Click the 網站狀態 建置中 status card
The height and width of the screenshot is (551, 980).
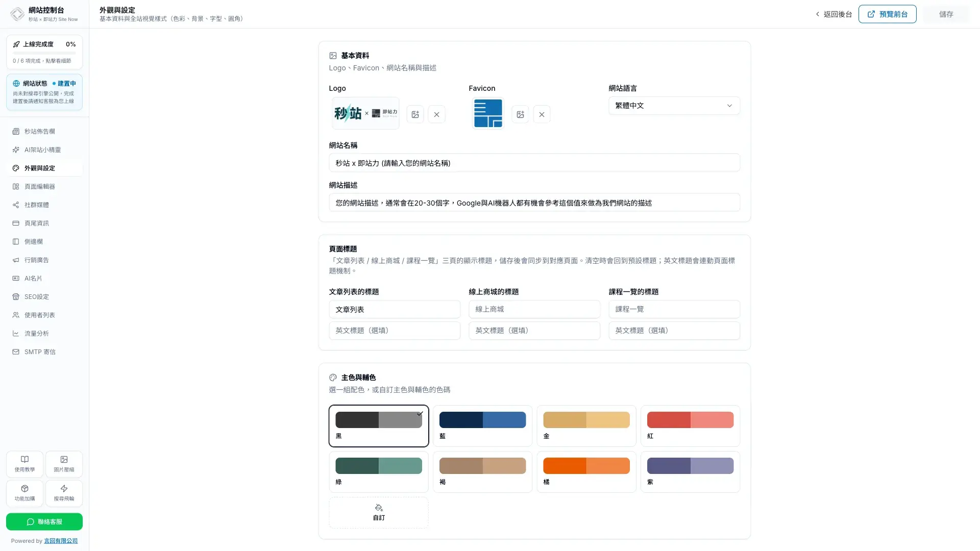click(44, 92)
